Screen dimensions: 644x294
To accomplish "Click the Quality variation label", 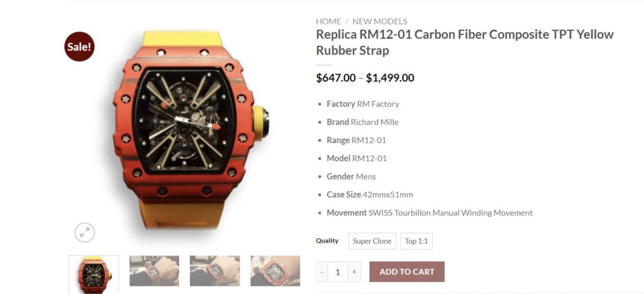I will point(327,241).
